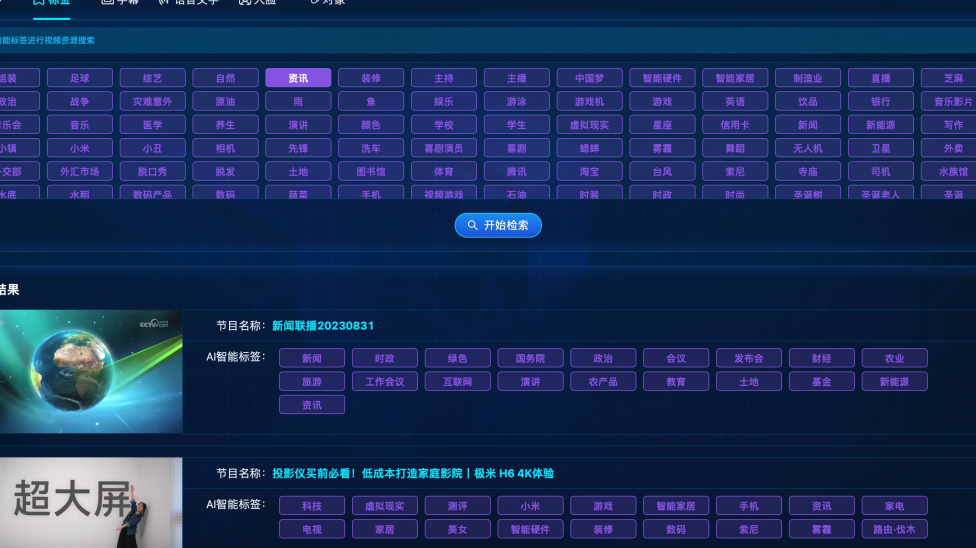Select the 战争 tag filter
The height and width of the screenshot is (548, 976).
(x=80, y=101)
